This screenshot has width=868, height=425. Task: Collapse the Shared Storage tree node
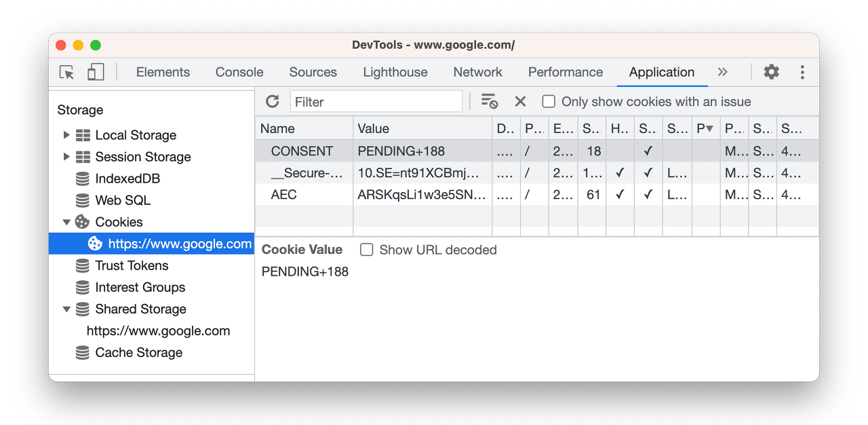coord(66,309)
